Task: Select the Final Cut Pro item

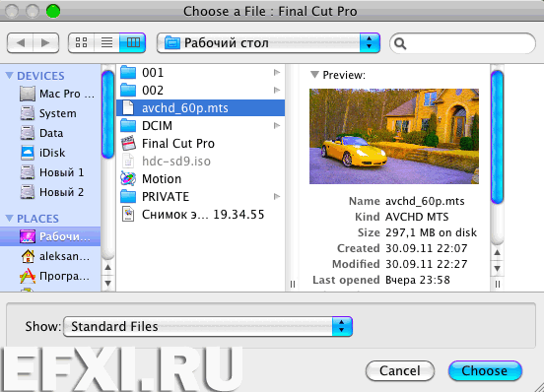Action: [200, 144]
